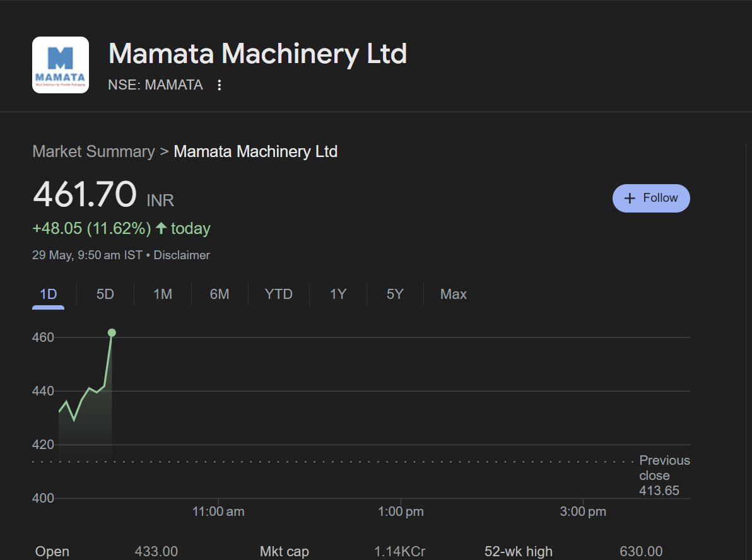Select the 1D chart range tab

point(48,294)
